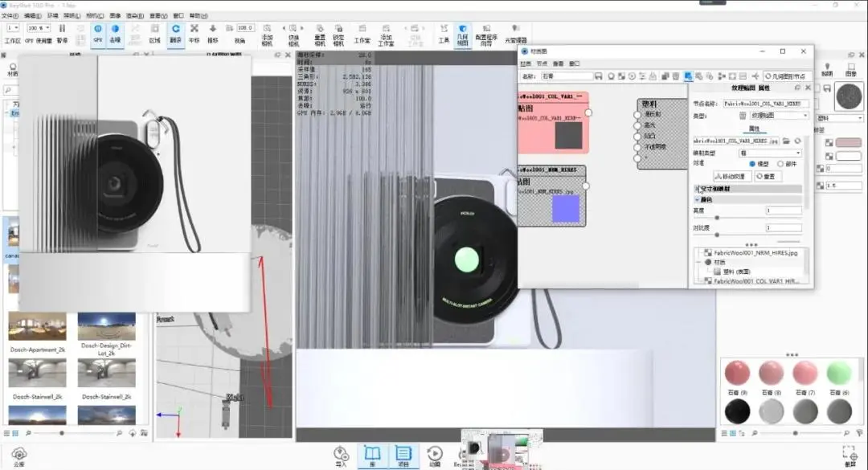Select the 塑料 (表面) tree item
868x470 pixels.
click(x=735, y=272)
